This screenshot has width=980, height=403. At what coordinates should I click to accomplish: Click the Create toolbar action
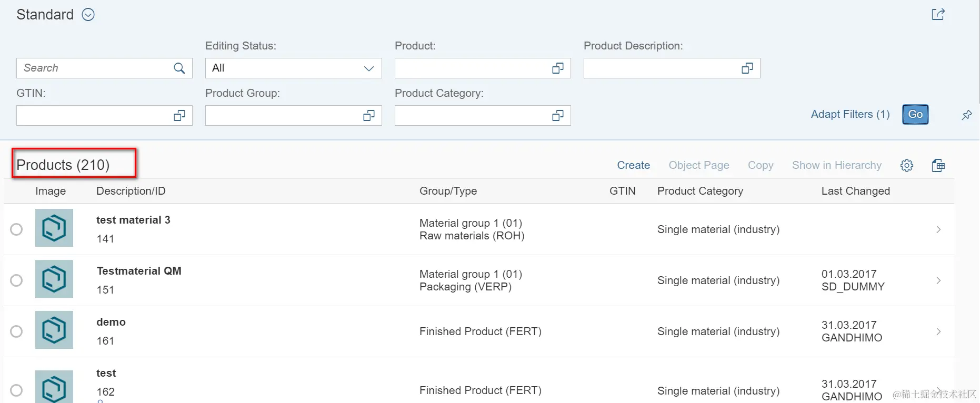633,165
